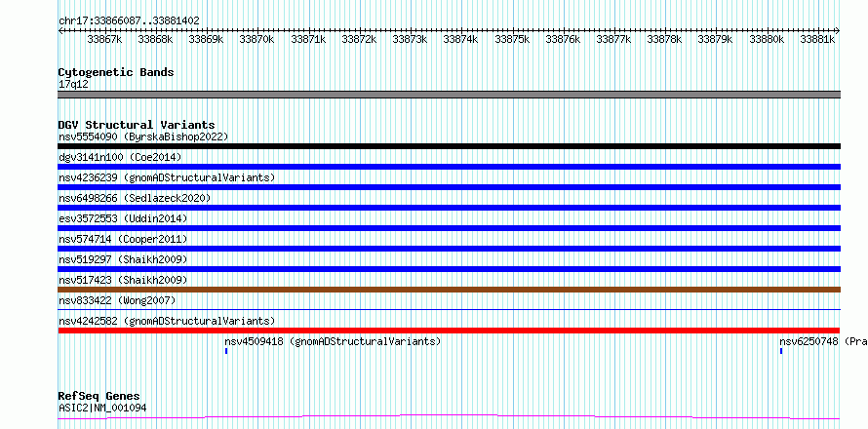The image size is (868, 429).
Task: Click the 33876k ruler position
Action: [x=563, y=39]
